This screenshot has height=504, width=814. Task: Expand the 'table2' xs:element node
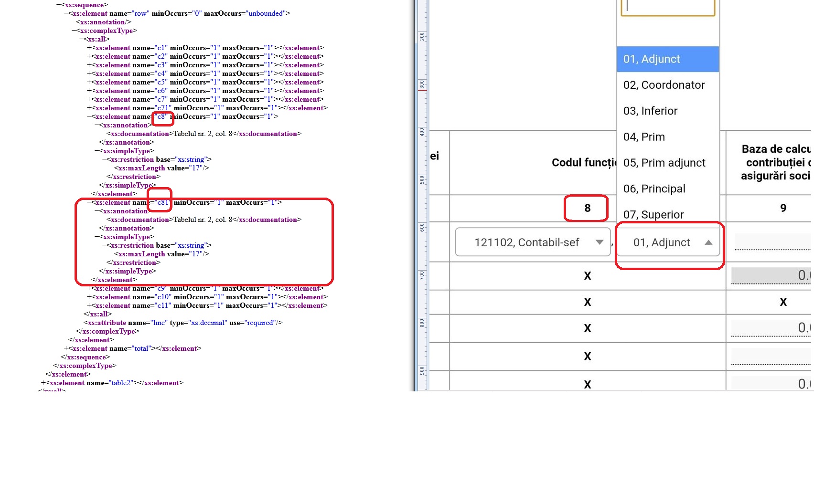(43, 383)
